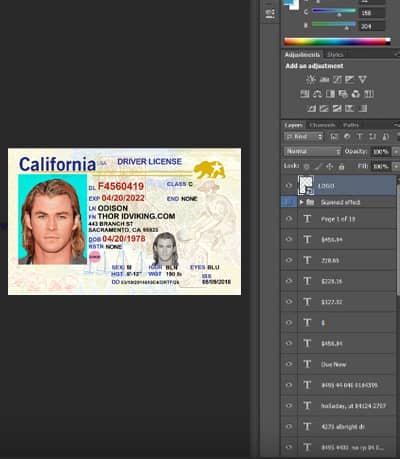Open the Kind filter dropdown
The width and height of the screenshot is (400, 459).
tap(303, 137)
